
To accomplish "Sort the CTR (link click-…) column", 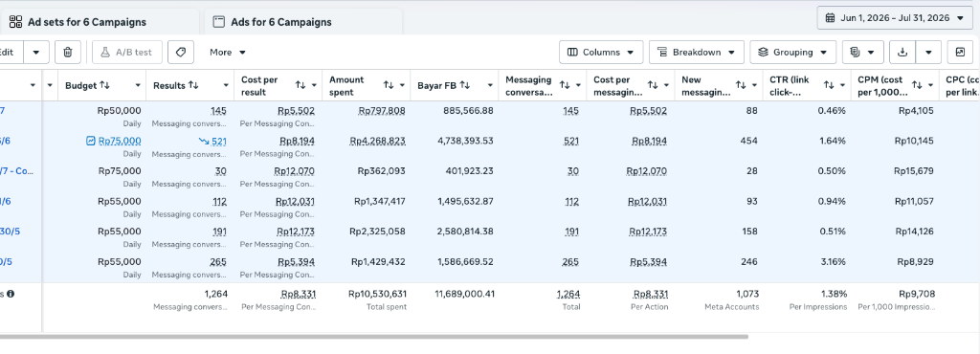I will tap(829, 85).
